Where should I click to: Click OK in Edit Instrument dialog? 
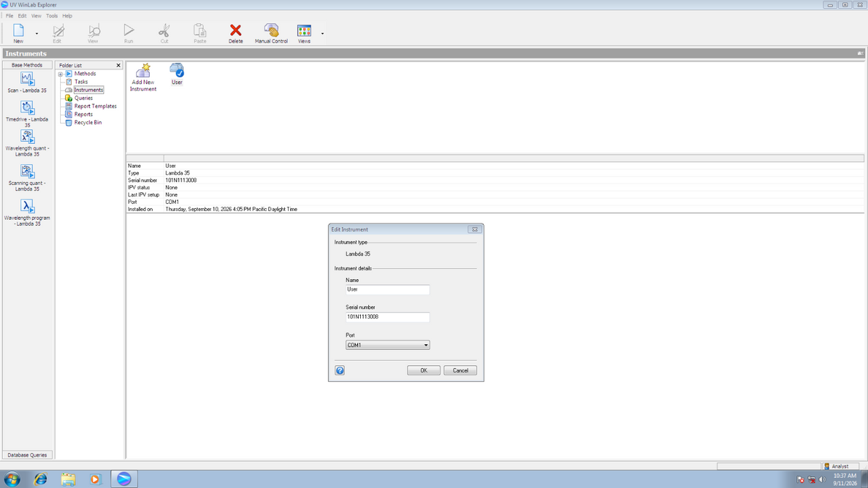[x=424, y=370]
